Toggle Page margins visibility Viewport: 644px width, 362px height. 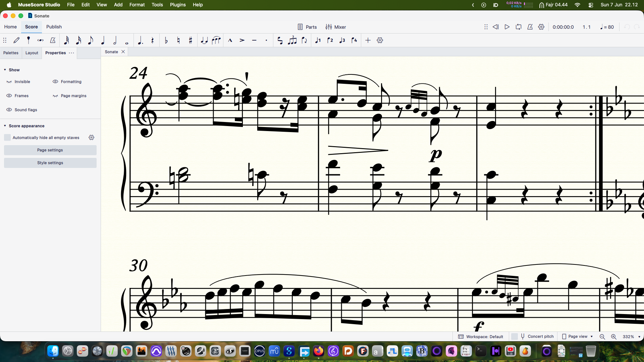pyautogui.click(x=69, y=96)
